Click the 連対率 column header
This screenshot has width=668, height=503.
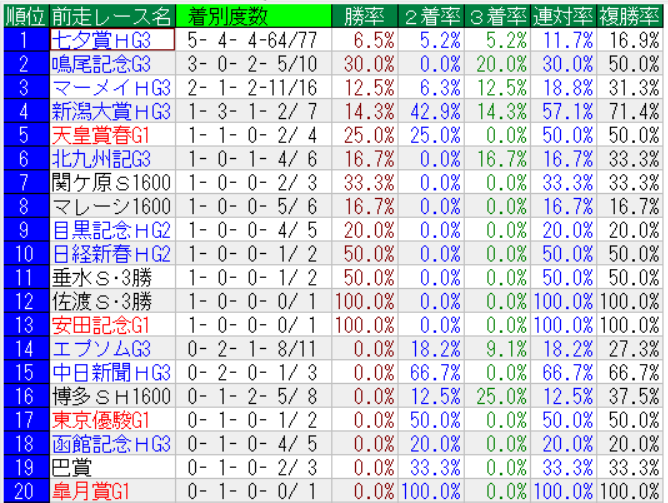(563, 17)
